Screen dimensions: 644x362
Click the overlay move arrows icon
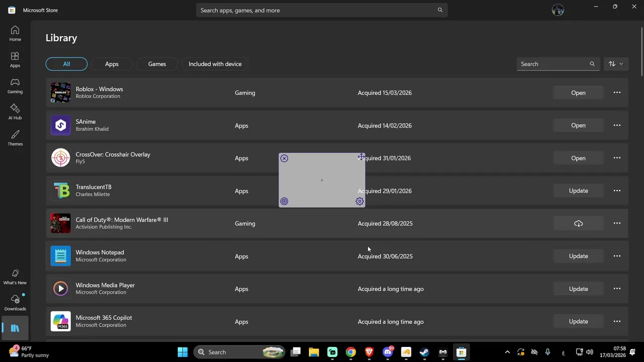click(x=361, y=157)
